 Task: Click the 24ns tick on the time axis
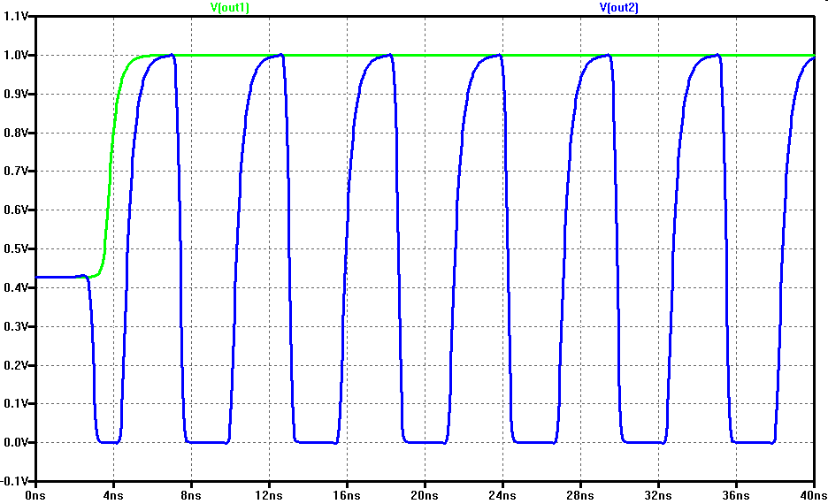tap(502, 494)
